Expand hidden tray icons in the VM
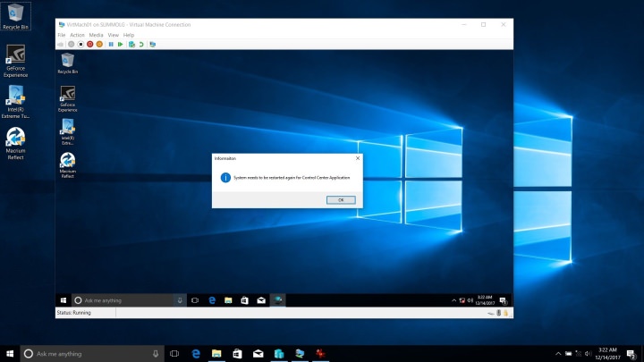The width and height of the screenshot is (644, 362). 453,300
